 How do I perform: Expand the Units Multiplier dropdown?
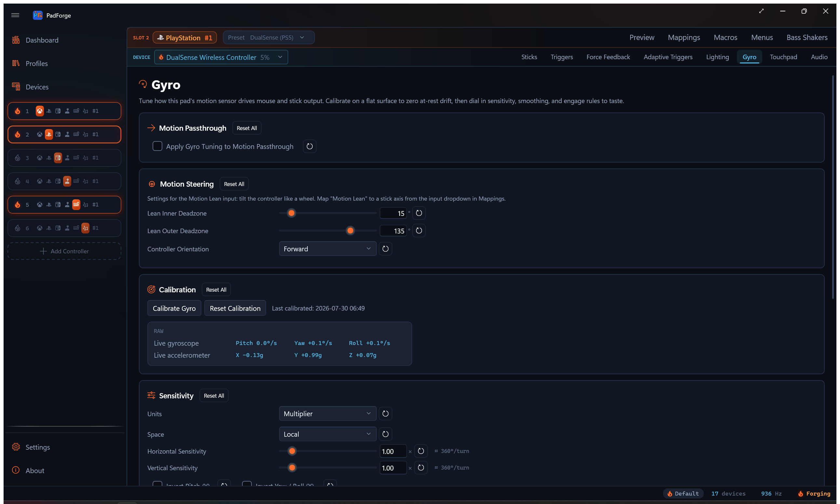point(328,414)
